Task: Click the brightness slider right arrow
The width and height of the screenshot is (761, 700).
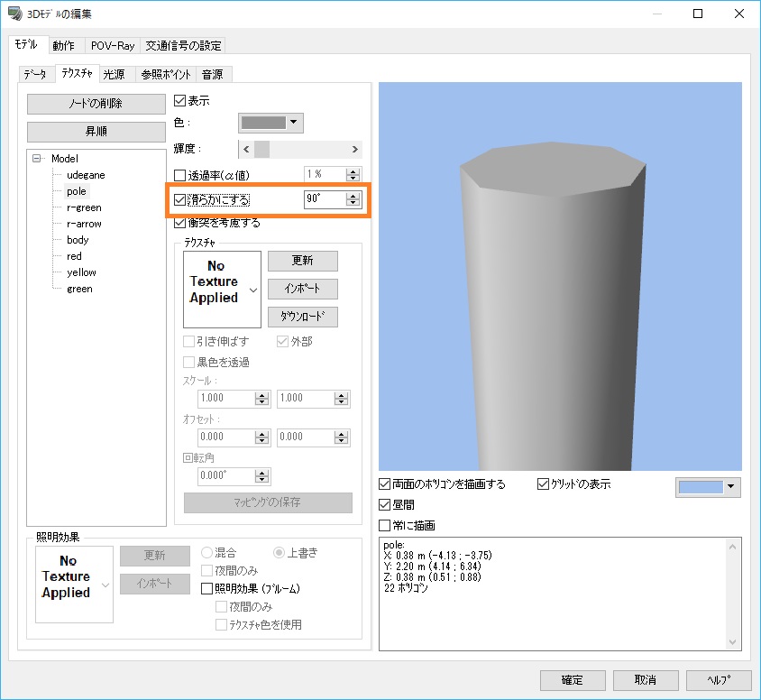Action: (x=355, y=149)
